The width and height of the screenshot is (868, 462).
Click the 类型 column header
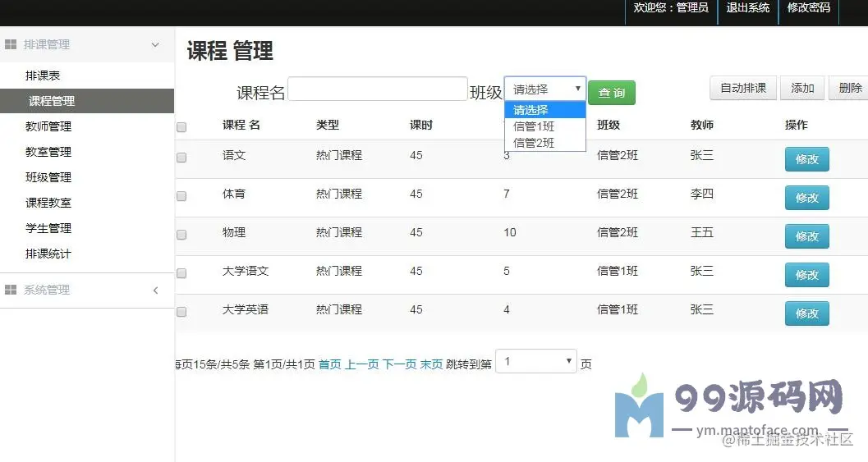[x=328, y=125]
